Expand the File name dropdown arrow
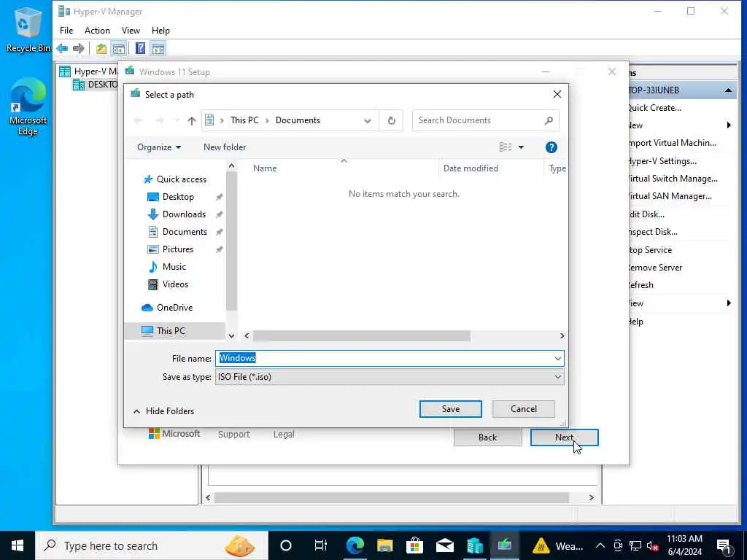This screenshot has width=747, height=560. pyautogui.click(x=558, y=359)
